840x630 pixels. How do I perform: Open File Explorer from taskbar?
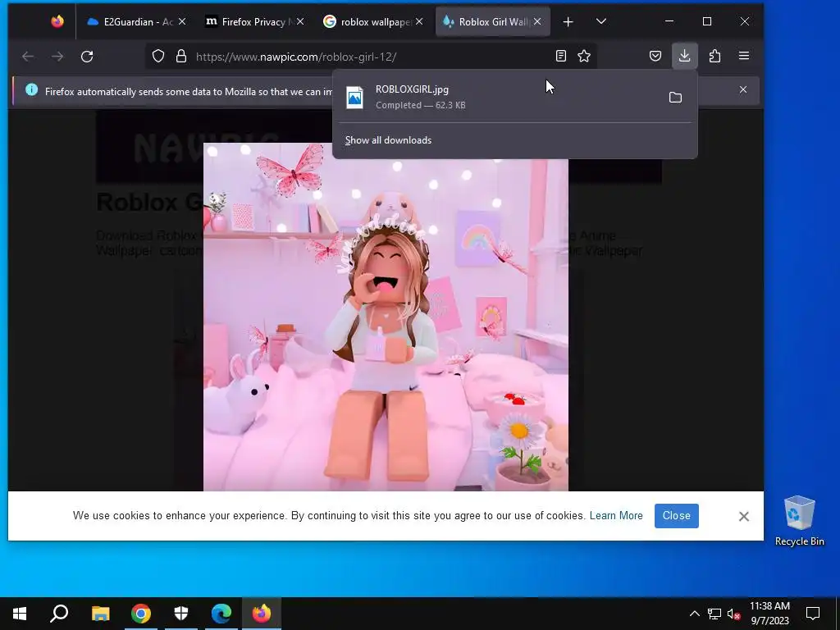point(101,614)
